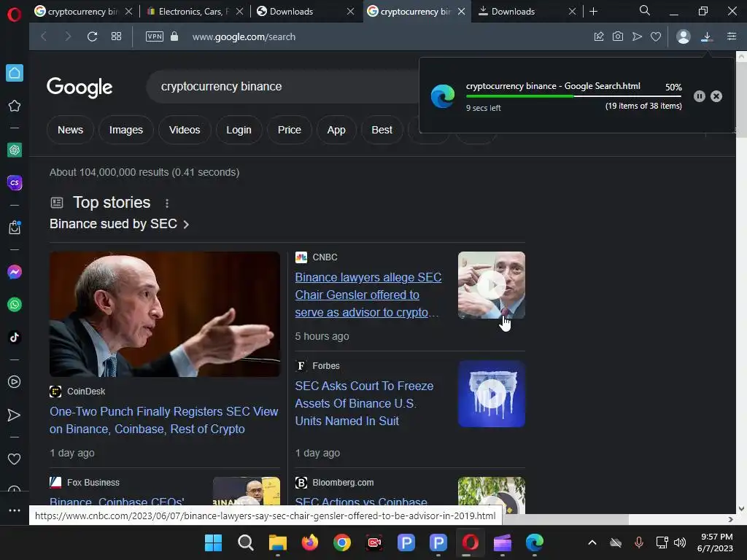The height and width of the screenshot is (560, 747).
Task: Click the horizontal scrollbar right arrow
Action: coord(730,519)
